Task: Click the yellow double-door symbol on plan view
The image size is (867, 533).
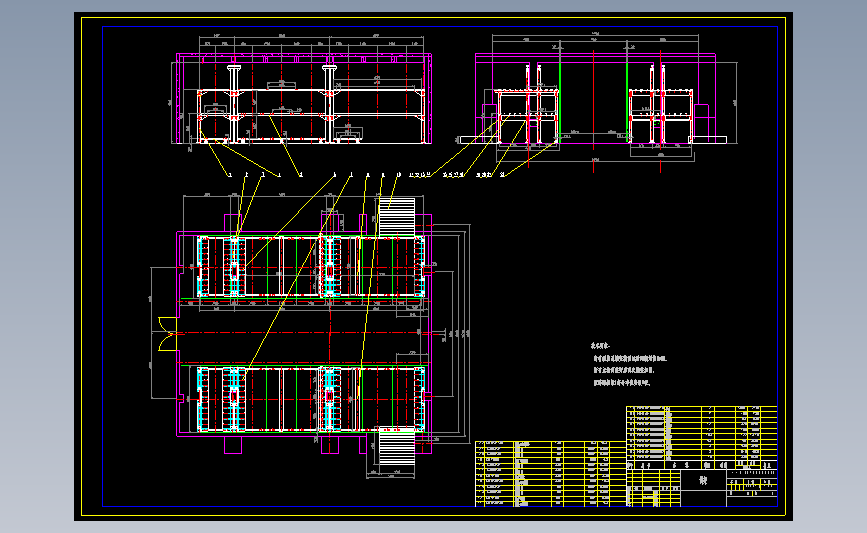Action: [x=168, y=334]
